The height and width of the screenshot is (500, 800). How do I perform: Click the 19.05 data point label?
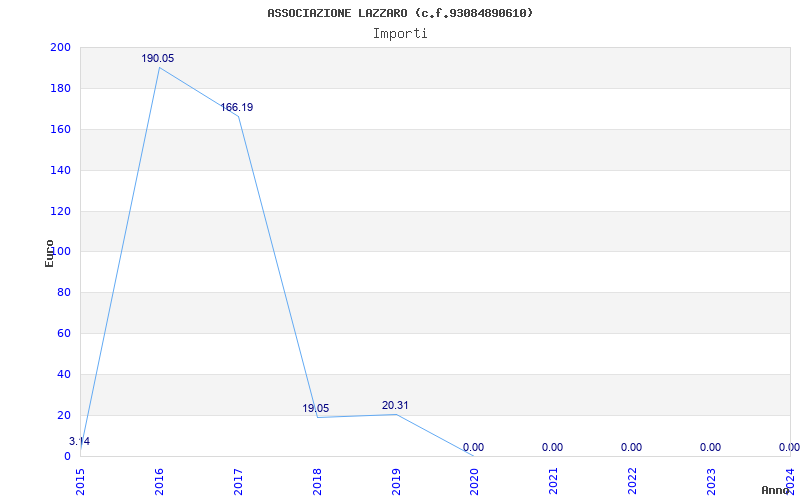pos(316,408)
